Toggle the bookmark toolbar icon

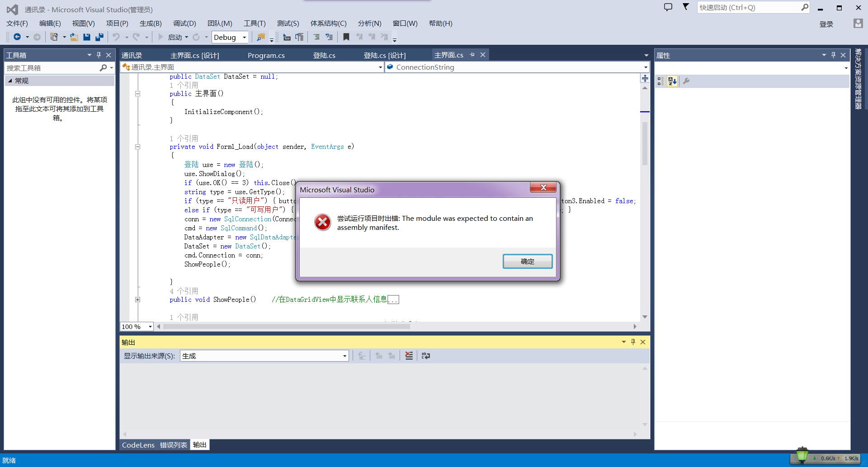pyautogui.click(x=346, y=37)
